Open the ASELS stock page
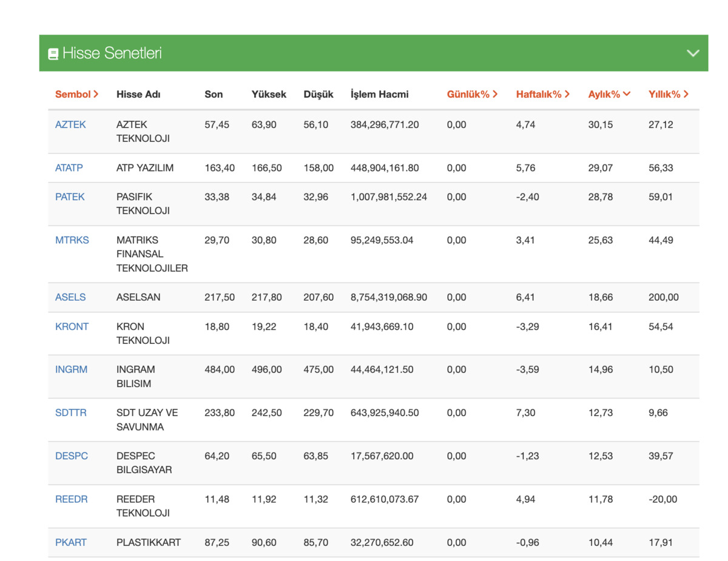This screenshot has height=561, width=728. coord(70,297)
